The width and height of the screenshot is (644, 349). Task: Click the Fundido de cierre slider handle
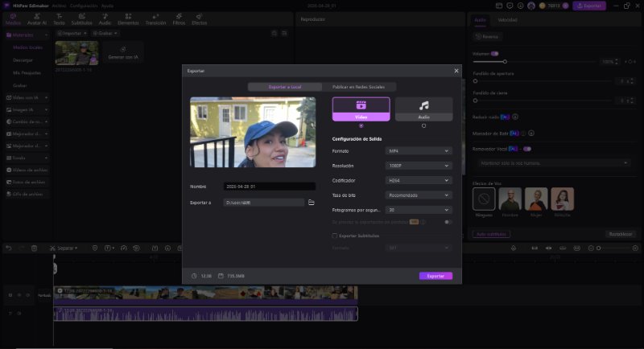pos(475,101)
